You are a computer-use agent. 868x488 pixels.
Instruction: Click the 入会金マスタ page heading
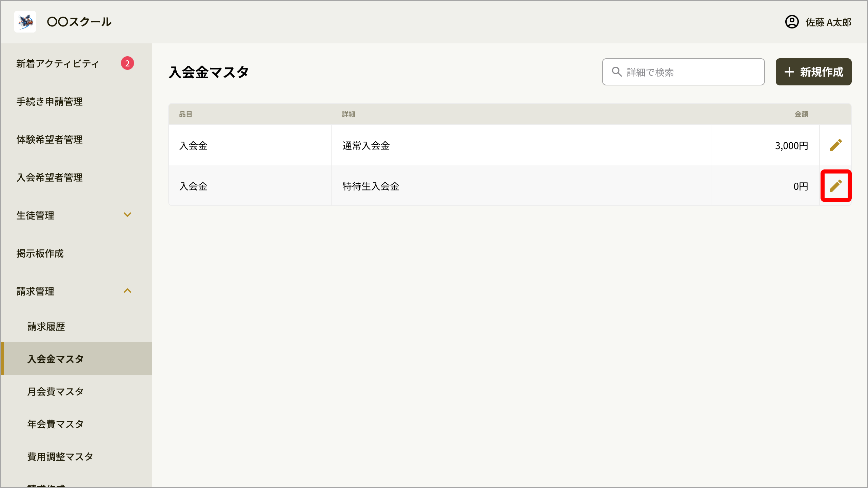click(209, 72)
